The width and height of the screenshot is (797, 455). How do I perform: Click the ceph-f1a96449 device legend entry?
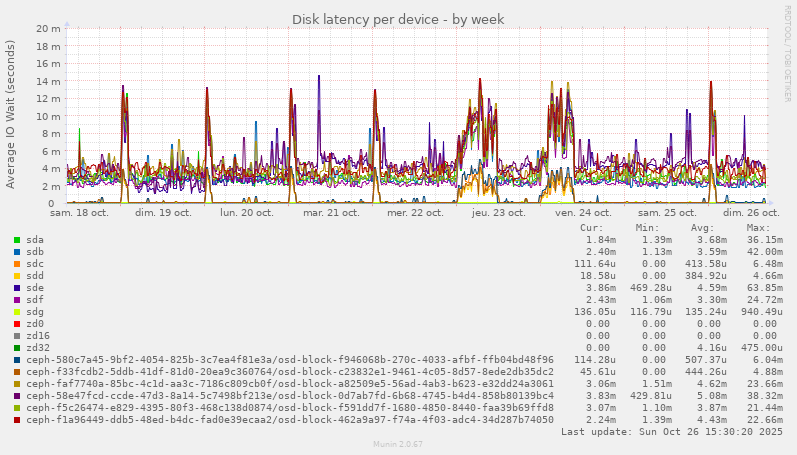[290, 420]
